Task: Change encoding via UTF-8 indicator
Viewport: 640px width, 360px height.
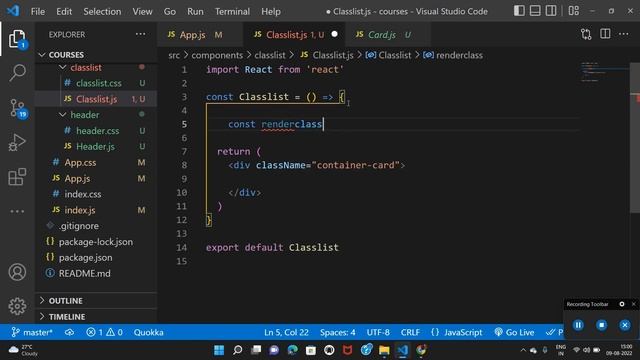Action: click(378, 332)
